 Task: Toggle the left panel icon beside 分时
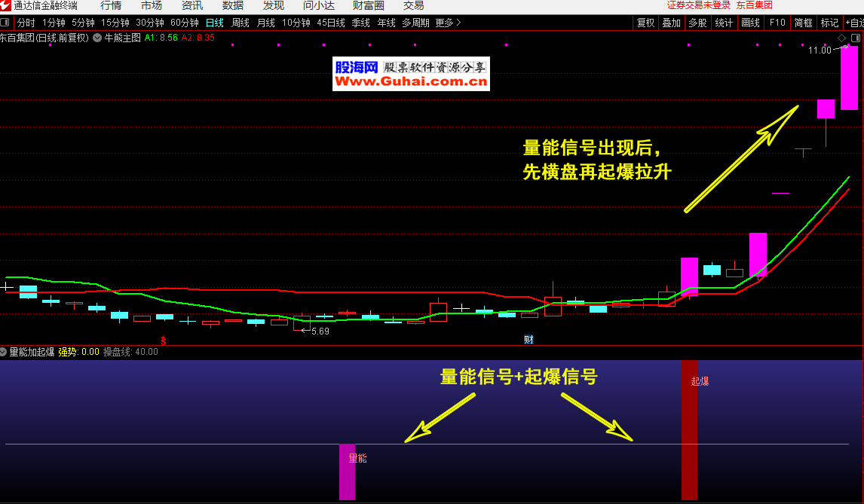6,23
